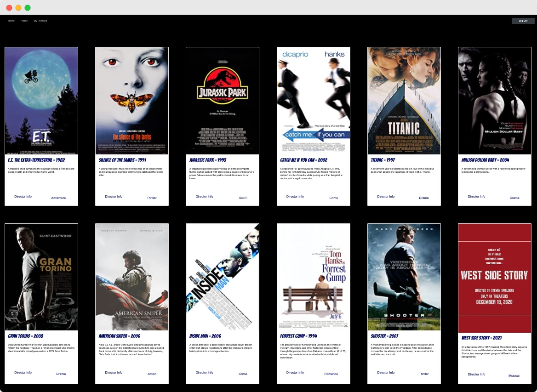Screen dimensions: 537x392
Task: Show Director Info for Inside Man
Action: [205, 373]
